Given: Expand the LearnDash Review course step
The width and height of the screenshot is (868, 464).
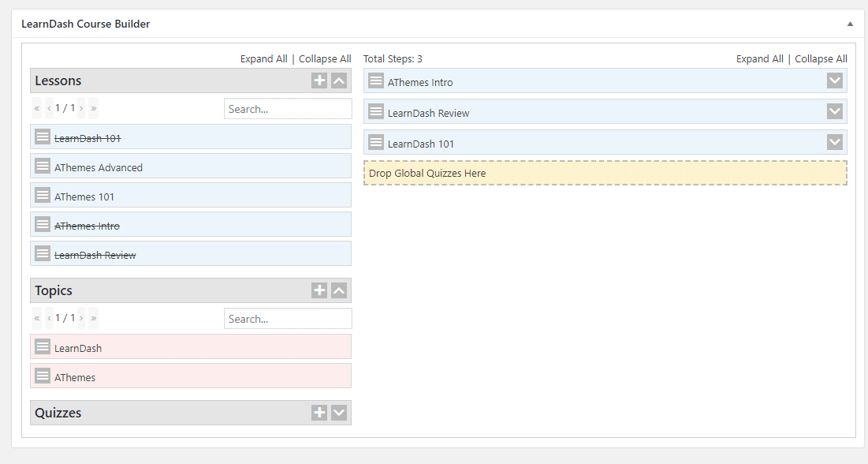Looking at the screenshot, I should click(x=835, y=112).
